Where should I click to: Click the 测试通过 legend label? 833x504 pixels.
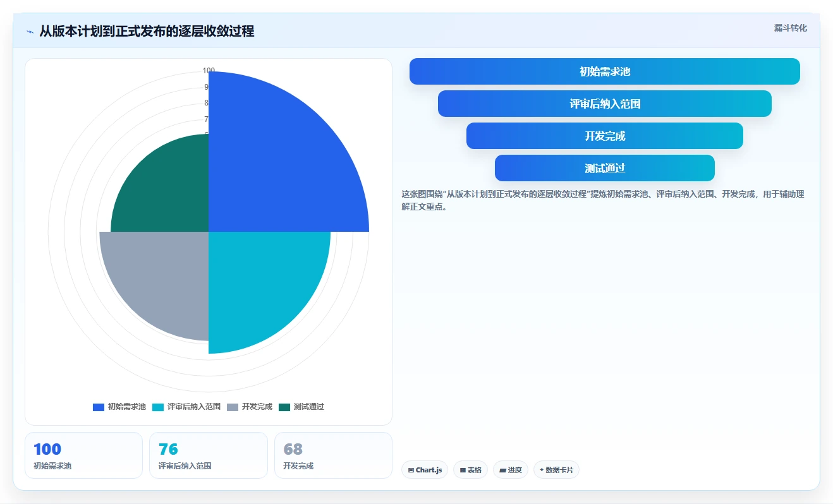(308, 407)
